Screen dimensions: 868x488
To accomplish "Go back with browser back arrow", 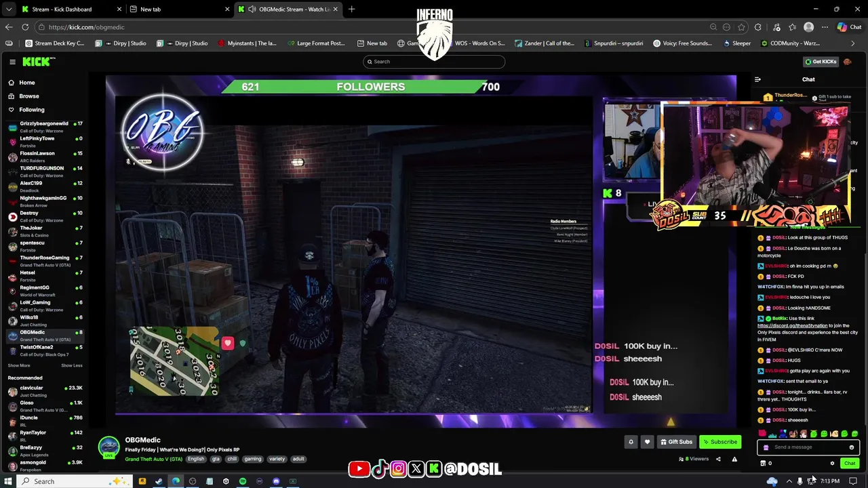I will pos(8,27).
